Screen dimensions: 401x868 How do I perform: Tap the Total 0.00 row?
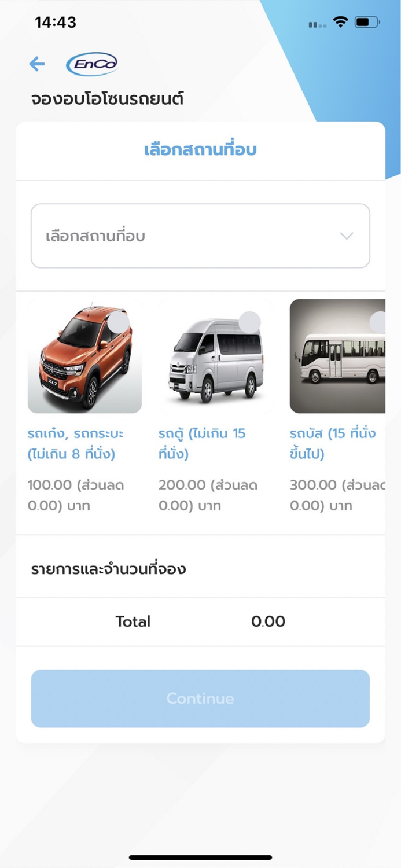click(200, 621)
